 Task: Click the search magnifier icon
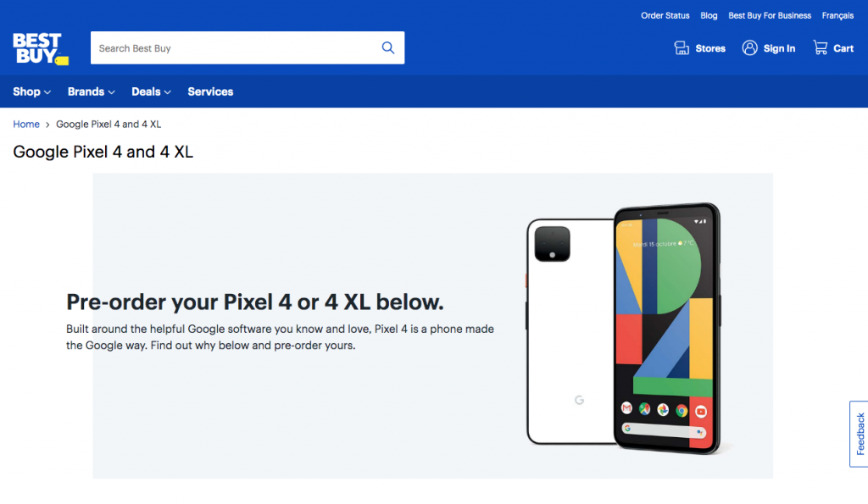tap(388, 48)
